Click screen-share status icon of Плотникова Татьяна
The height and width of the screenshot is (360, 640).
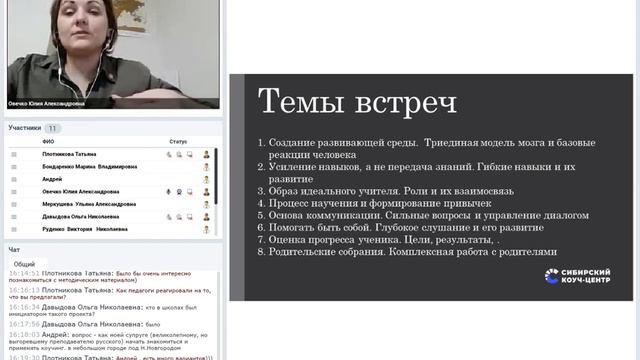(x=190, y=155)
